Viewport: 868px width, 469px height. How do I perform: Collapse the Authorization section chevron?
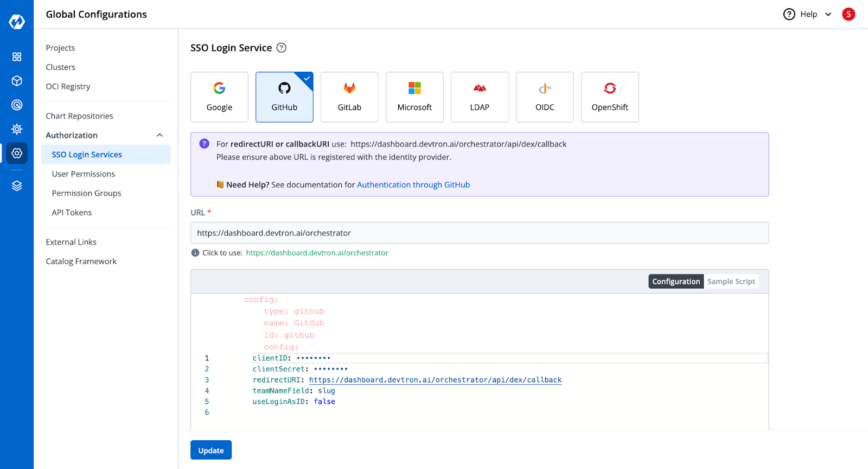159,135
